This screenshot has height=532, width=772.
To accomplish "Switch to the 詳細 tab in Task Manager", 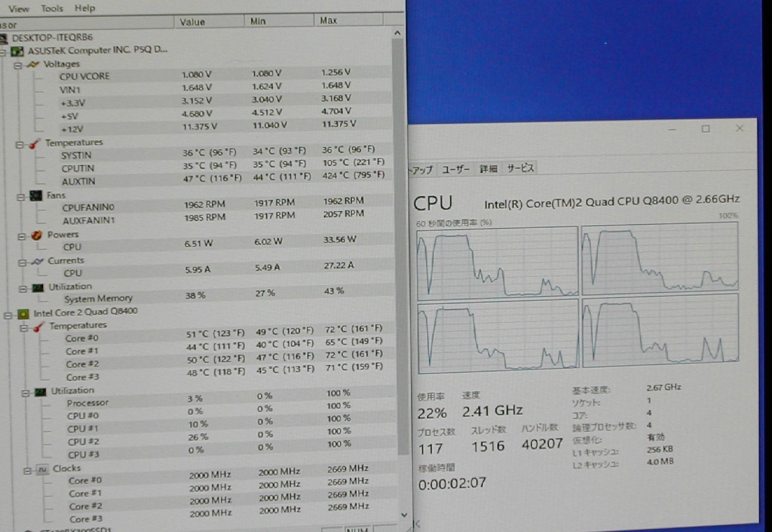I will coord(489,168).
